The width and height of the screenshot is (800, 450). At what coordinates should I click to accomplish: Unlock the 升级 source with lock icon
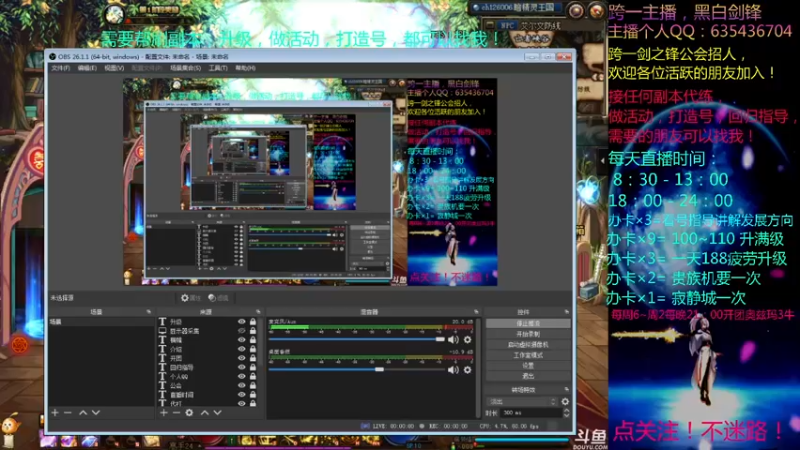coord(253,322)
